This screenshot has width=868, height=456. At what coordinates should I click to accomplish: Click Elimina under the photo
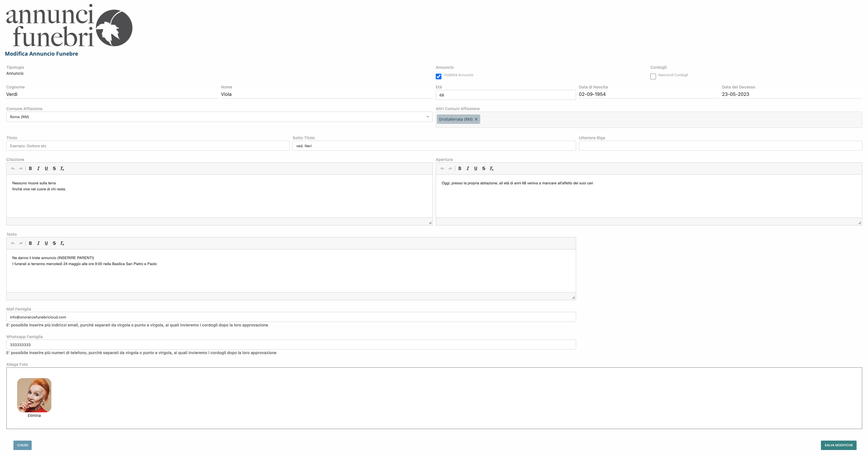click(x=34, y=415)
